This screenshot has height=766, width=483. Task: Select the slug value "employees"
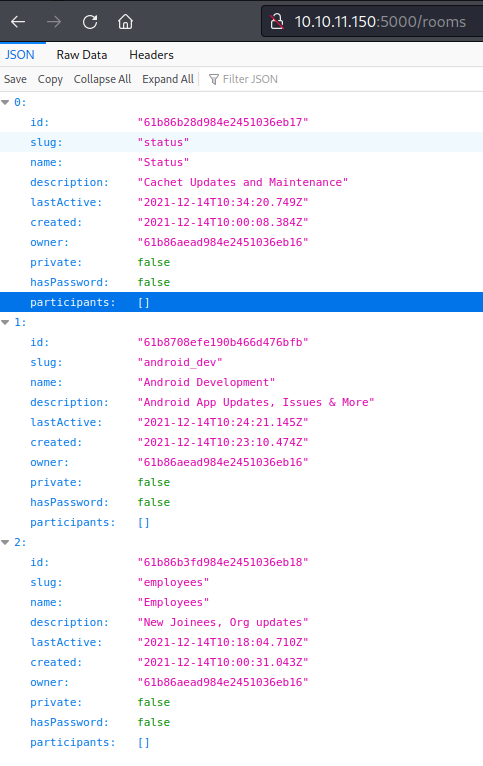pyautogui.click(x=173, y=582)
